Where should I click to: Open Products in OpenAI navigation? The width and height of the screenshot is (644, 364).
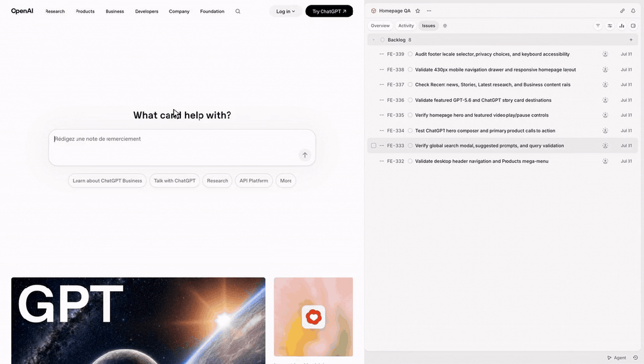click(x=85, y=11)
